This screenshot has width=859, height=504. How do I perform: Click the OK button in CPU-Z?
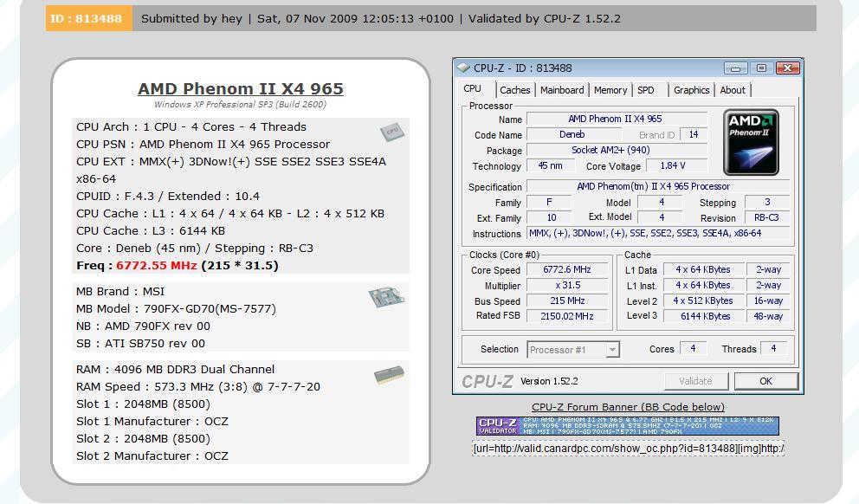(x=765, y=381)
